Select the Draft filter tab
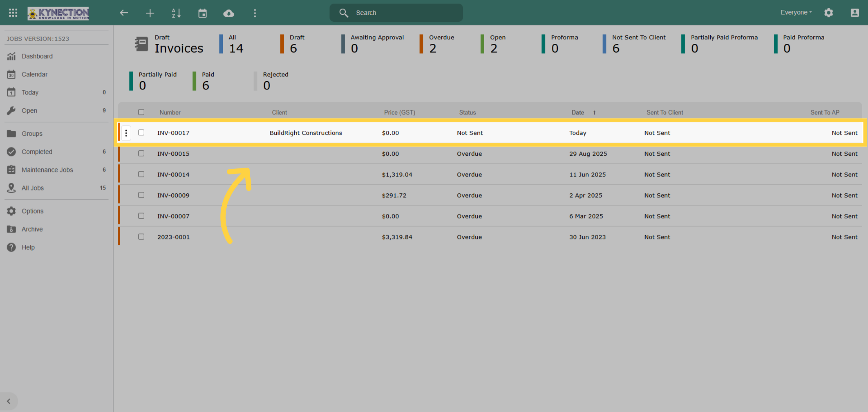Screen dimensions: 868x412 tap(293, 44)
